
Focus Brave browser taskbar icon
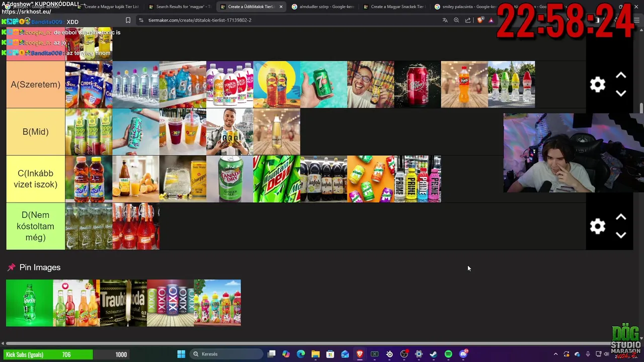360,354
